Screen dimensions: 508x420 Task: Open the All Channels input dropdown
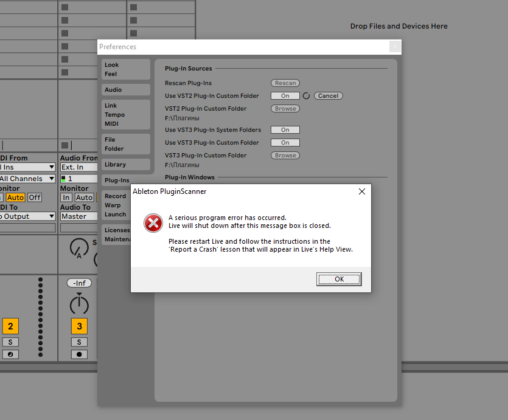point(27,179)
